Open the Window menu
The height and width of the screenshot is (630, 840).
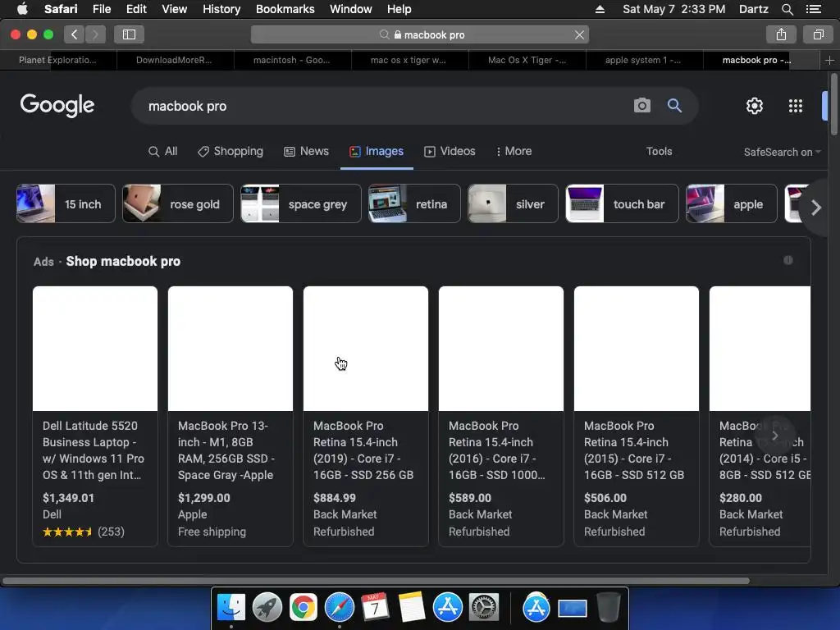pos(351,9)
